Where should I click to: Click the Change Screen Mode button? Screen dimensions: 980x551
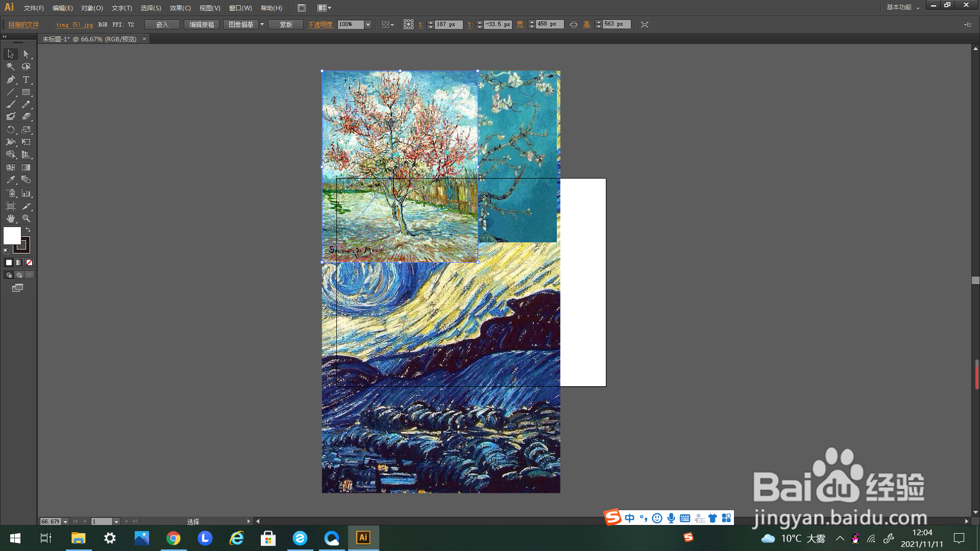tap(18, 288)
